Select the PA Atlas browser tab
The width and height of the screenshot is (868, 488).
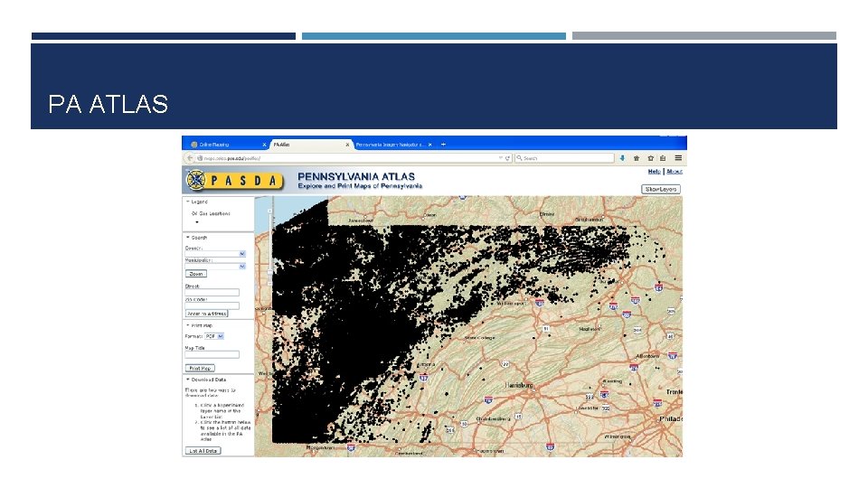[x=310, y=145]
